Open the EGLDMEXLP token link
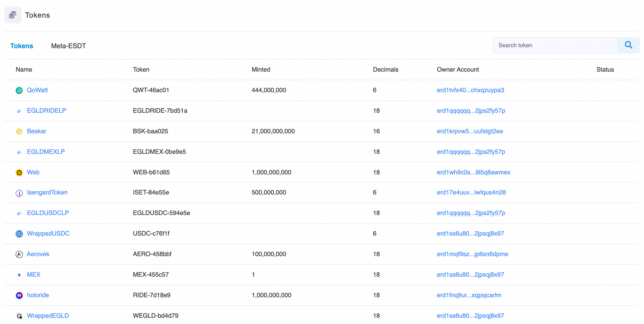Screen dimensions: 644x324 pos(46,152)
